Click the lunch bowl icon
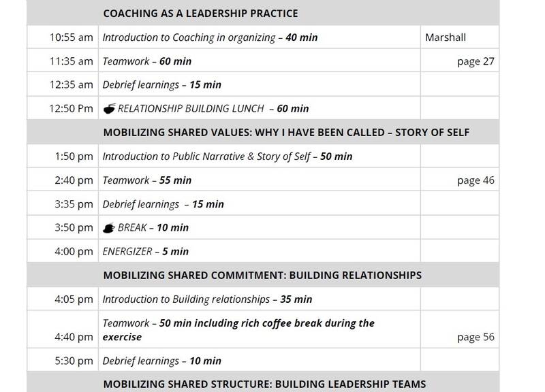Screen dimensions: 545x392 coord(109,109)
